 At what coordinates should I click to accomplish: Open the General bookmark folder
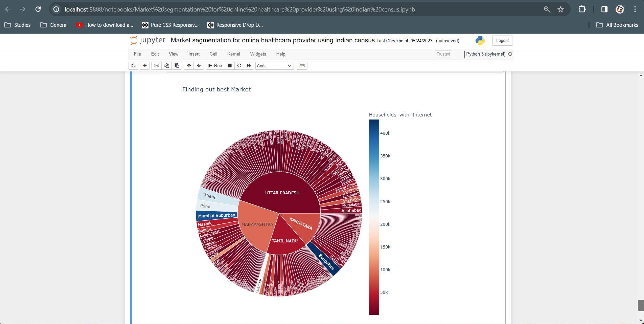[54, 25]
